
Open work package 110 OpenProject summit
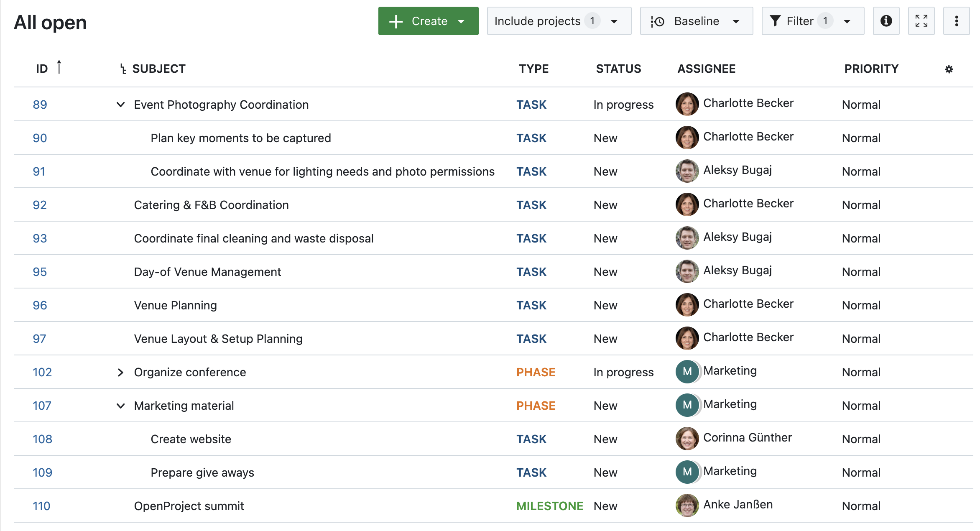(42, 505)
